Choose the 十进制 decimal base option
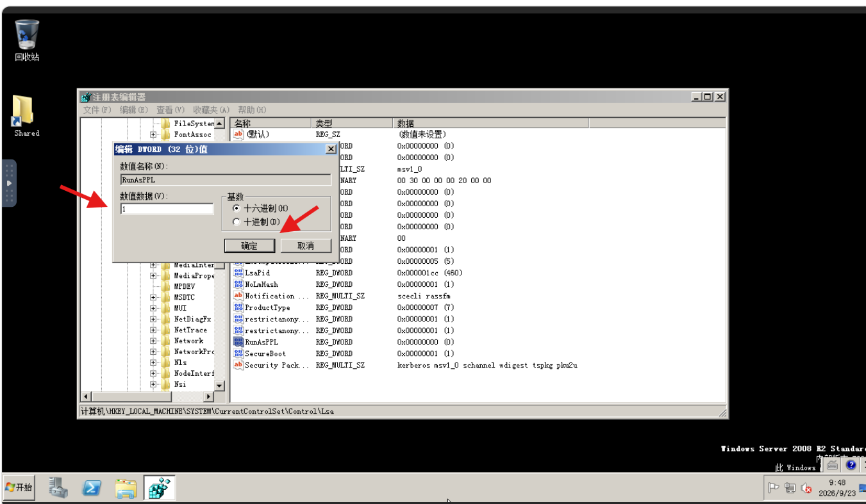Image resolution: width=866 pixels, height=504 pixels. pyautogui.click(x=256, y=222)
